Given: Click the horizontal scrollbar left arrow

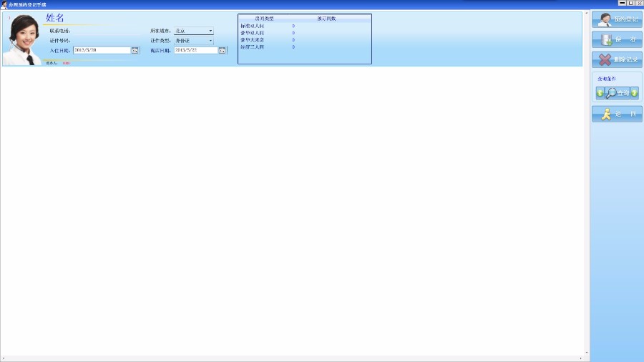Looking at the screenshot, I should (3, 358).
